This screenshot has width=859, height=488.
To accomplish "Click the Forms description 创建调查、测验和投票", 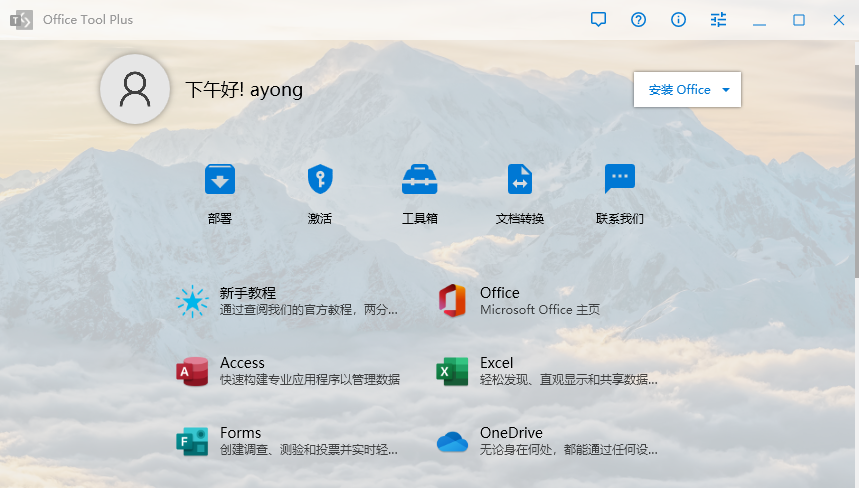I will 309,450.
